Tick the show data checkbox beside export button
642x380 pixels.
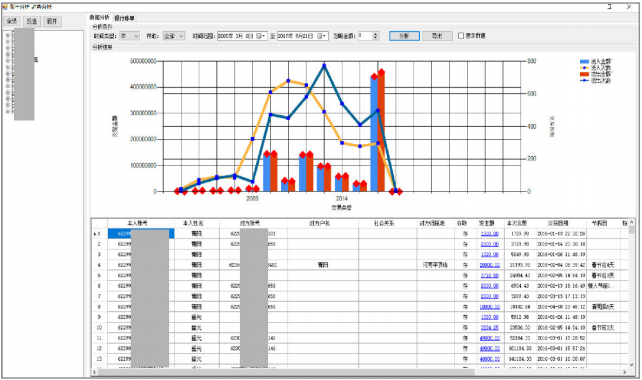pyautogui.click(x=461, y=36)
